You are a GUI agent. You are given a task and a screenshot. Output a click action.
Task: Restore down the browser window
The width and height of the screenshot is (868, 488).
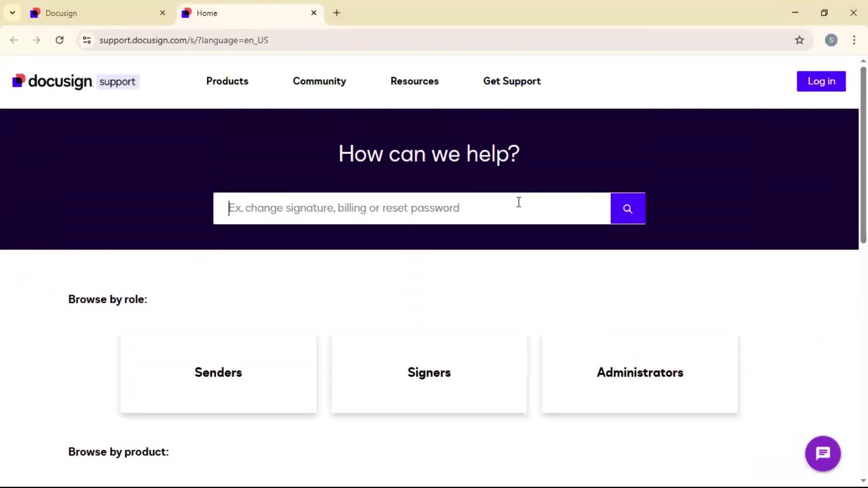824,13
